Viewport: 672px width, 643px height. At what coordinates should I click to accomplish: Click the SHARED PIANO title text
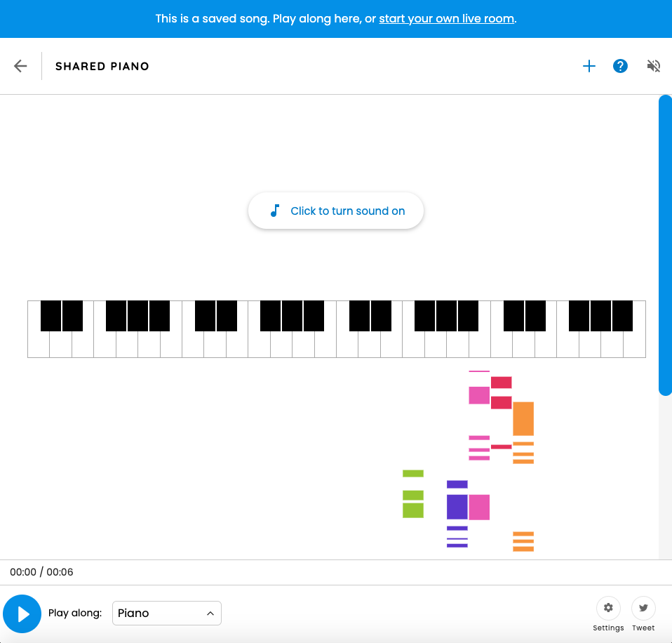click(102, 66)
